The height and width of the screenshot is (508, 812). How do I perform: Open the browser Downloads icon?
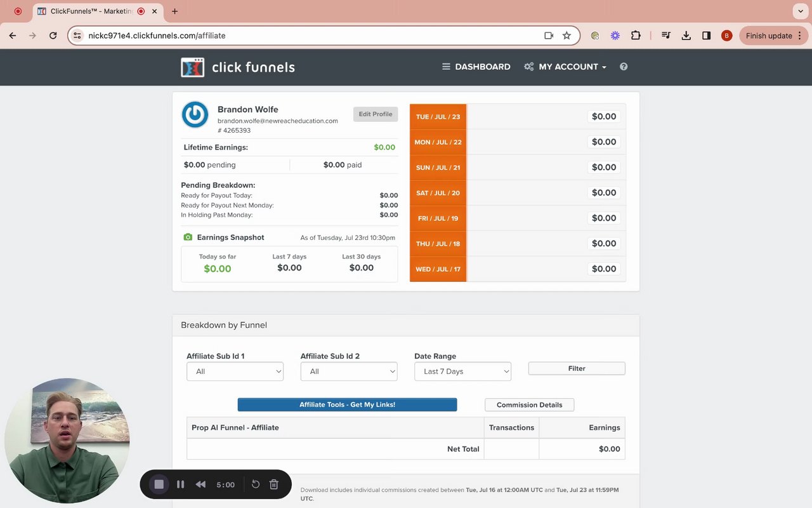[x=686, y=36]
